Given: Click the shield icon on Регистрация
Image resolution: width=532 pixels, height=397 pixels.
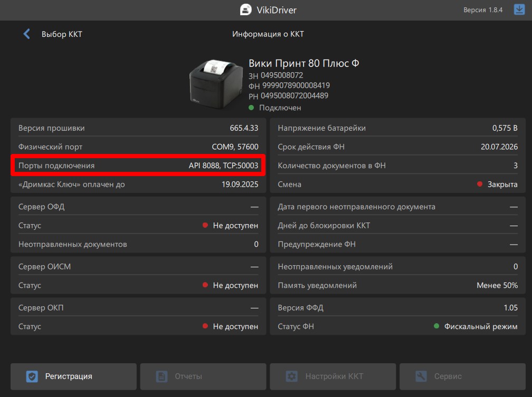Looking at the screenshot, I should pos(32,376).
